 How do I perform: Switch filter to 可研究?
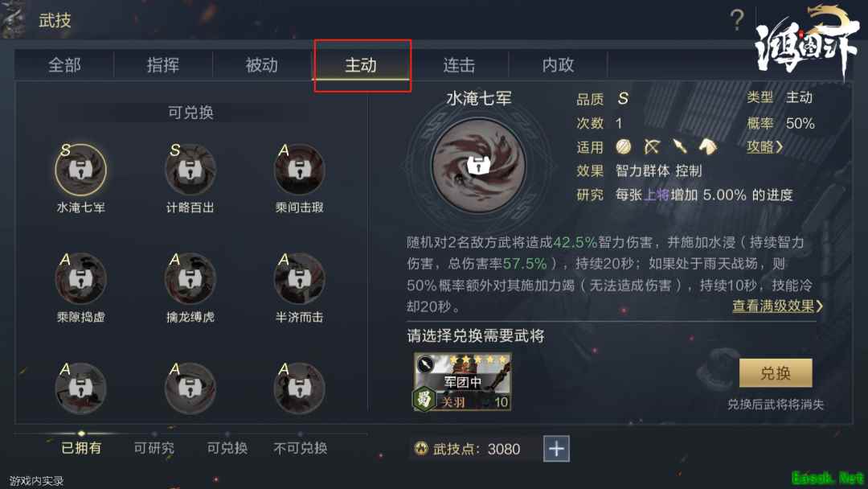click(x=154, y=448)
